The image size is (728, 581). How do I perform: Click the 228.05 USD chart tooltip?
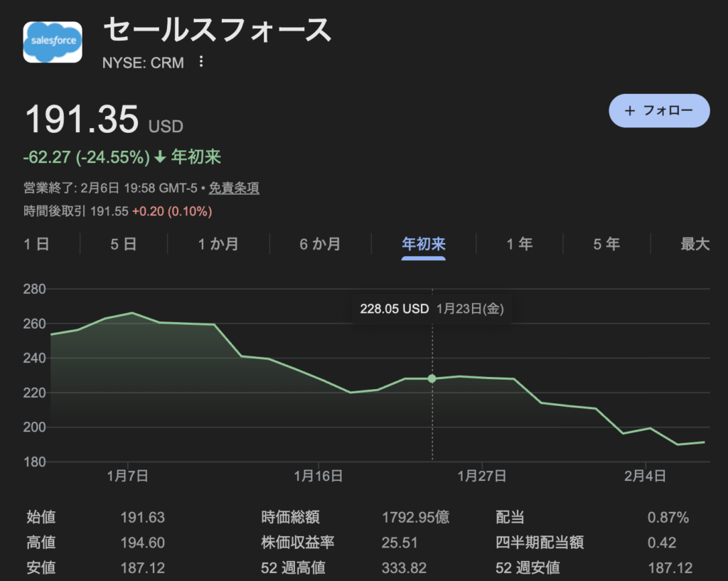[x=432, y=309]
